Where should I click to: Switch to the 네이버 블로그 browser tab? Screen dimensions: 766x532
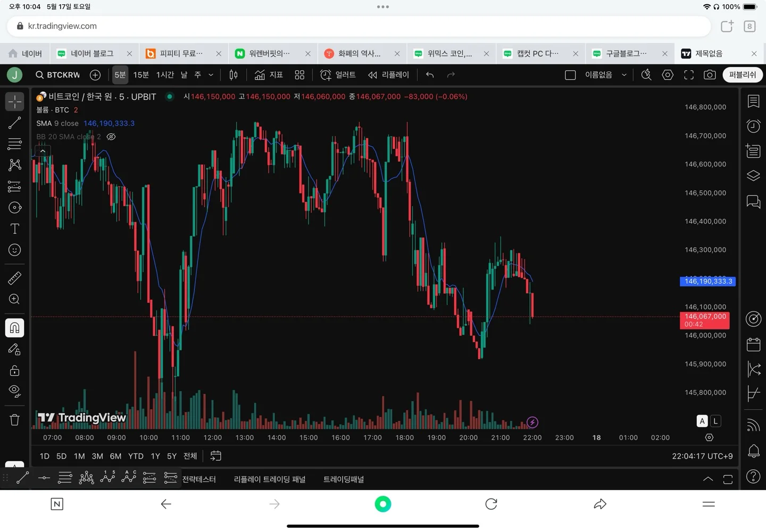pos(91,54)
